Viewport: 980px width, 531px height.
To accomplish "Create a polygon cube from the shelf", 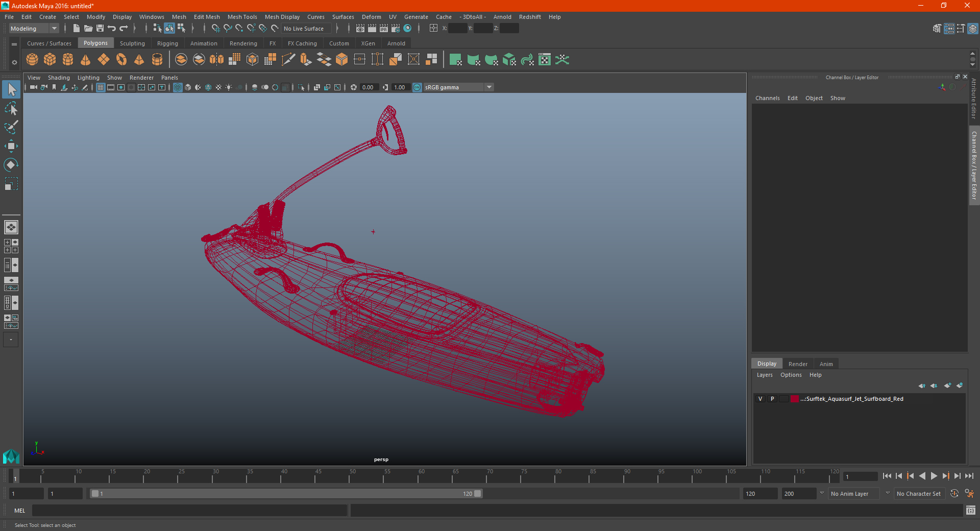I will coord(50,60).
